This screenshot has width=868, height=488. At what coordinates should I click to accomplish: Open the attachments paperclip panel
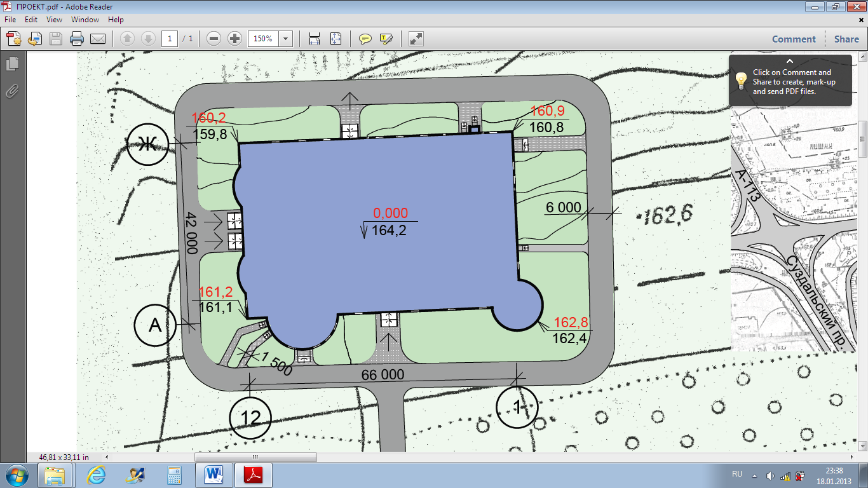coord(12,91)
